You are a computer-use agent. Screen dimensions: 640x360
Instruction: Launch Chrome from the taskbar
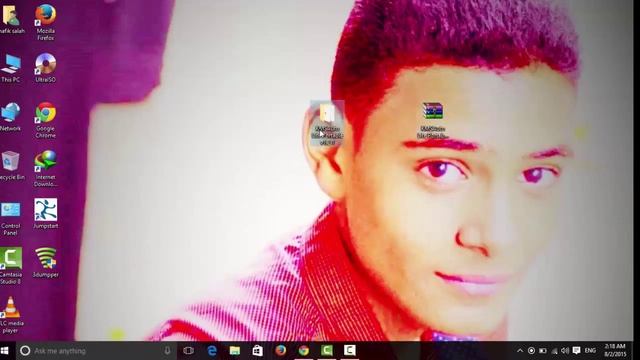coord(304,350)
